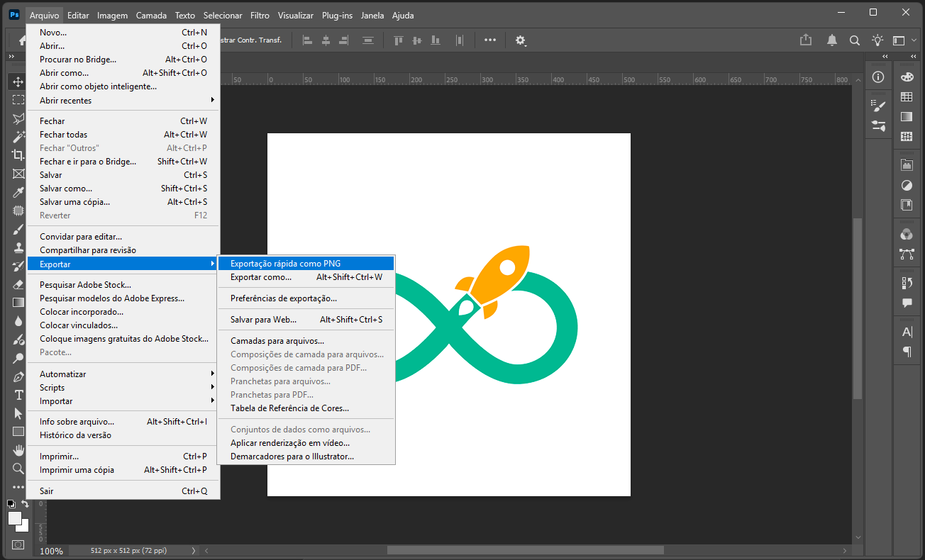Open the Paths panel icon
This screenshot has width=925, height=560.
[907, 253]
